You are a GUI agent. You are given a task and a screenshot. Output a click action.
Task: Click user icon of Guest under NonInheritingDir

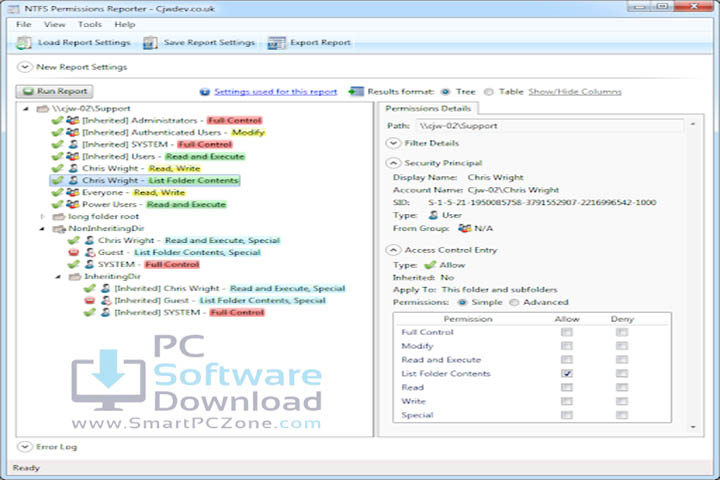tap(90, 252)
